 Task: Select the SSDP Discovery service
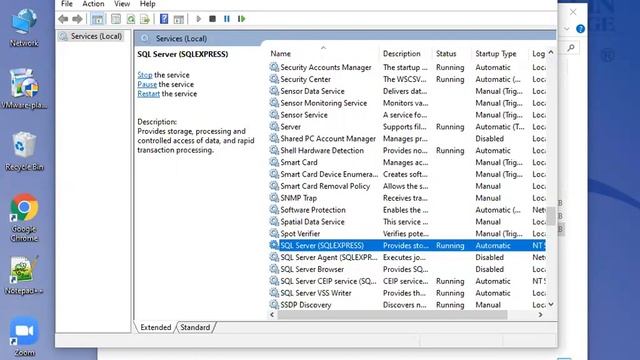[407, 304]
